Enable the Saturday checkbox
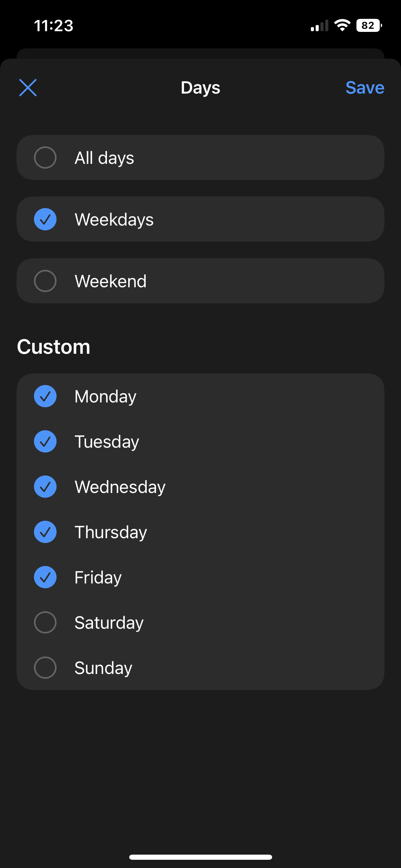The image size is (401, 868). tap(45, 623)
